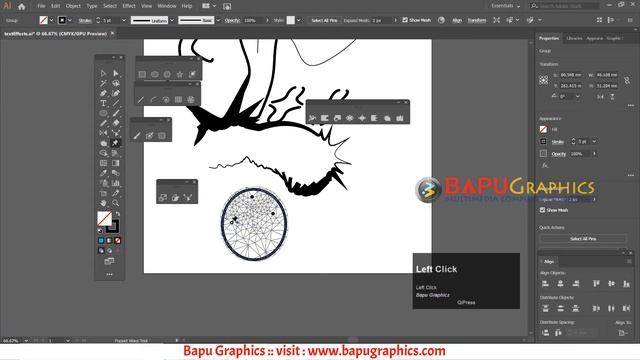Select the Eraser tool
The height and width of the screenshot is (360, 640).
coord(116,123)
